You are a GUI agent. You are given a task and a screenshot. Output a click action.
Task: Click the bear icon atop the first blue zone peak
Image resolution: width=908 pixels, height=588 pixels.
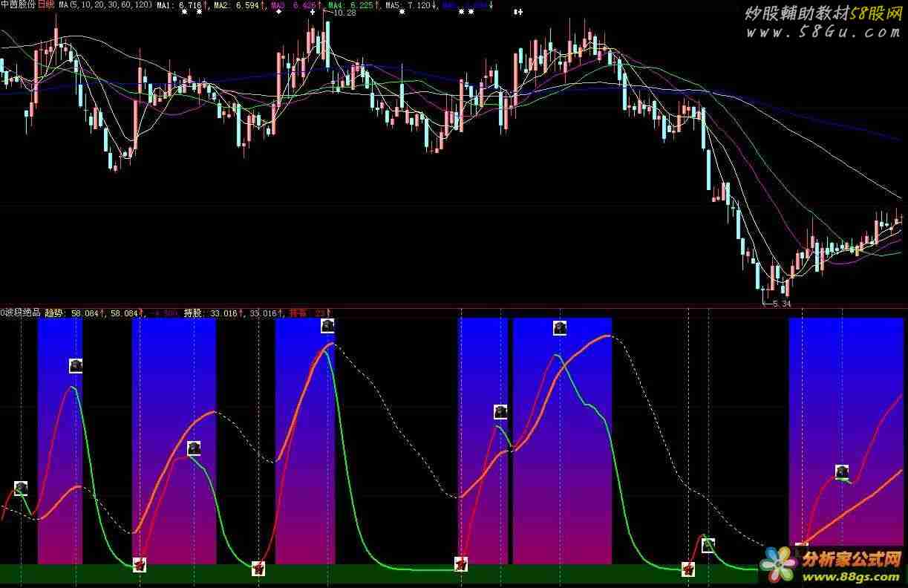76,365
